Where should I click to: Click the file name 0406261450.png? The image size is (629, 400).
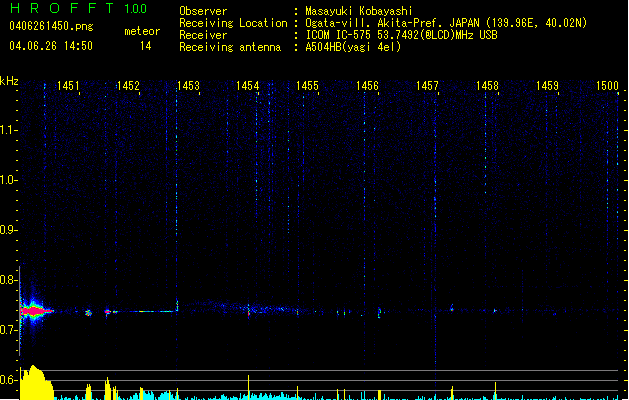[x=51, y=26]
